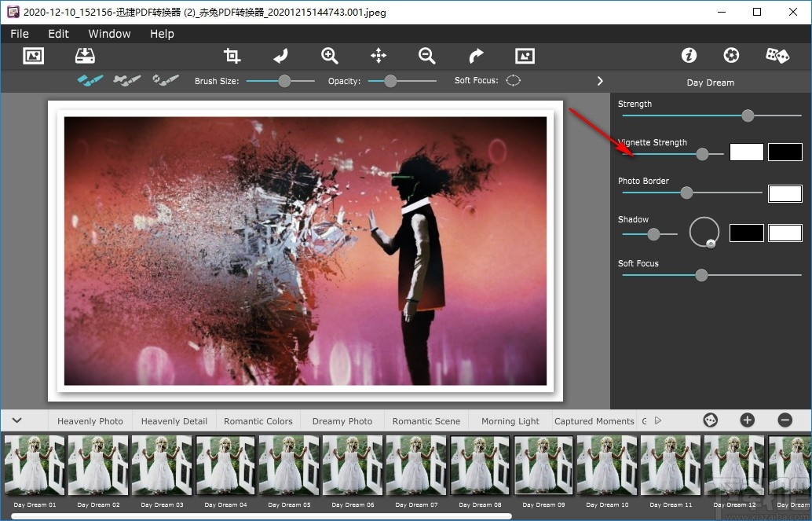Open the info icon in the toolbar

(x=689, y=55)
